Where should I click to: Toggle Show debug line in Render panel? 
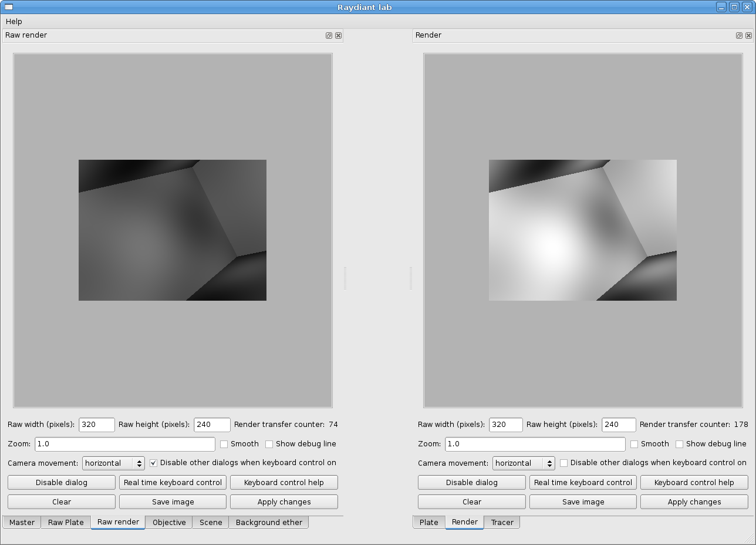pyautogui.click(x=679, y=444)
